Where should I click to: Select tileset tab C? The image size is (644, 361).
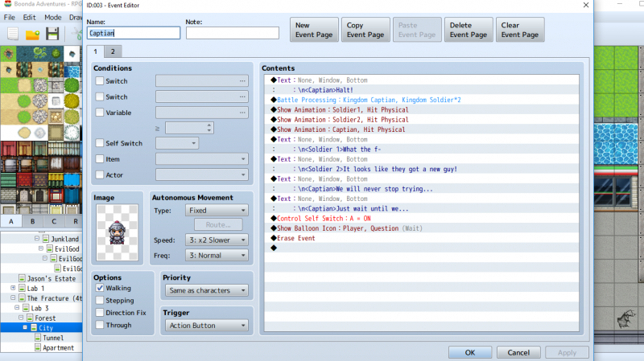click(x=54, y=221)
